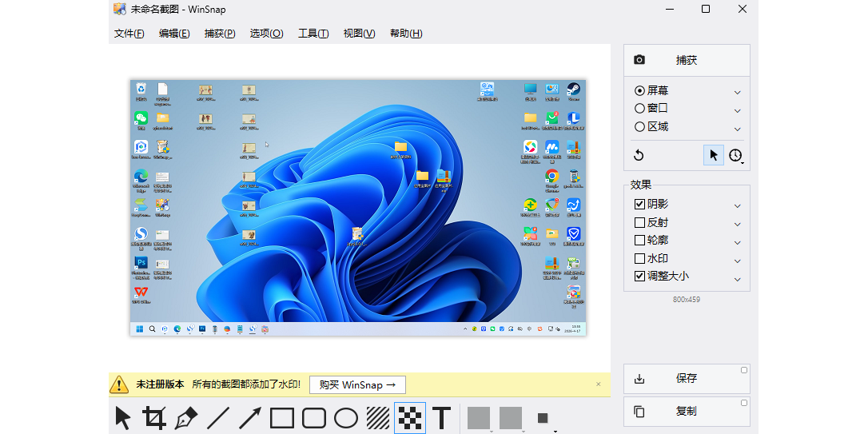Select the Text tool

pos(442,418)
